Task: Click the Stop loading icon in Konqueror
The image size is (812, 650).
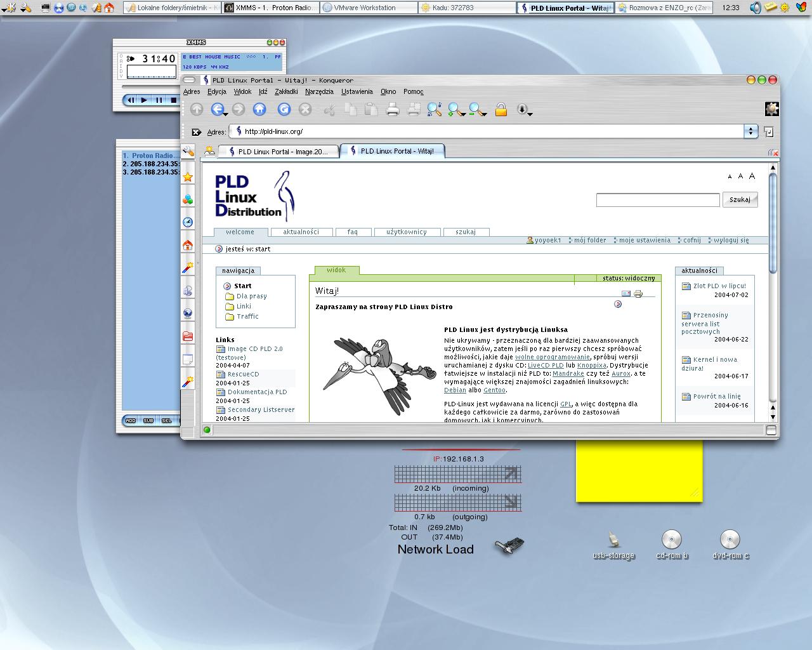Action: (x=305, y=109)
